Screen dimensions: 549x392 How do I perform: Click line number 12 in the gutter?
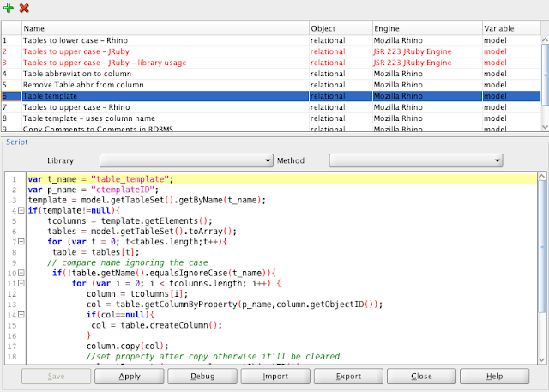[12, 294]
